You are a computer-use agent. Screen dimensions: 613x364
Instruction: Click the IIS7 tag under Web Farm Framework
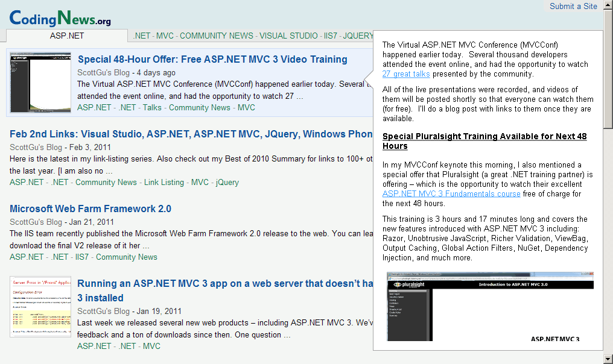(82, 257)
